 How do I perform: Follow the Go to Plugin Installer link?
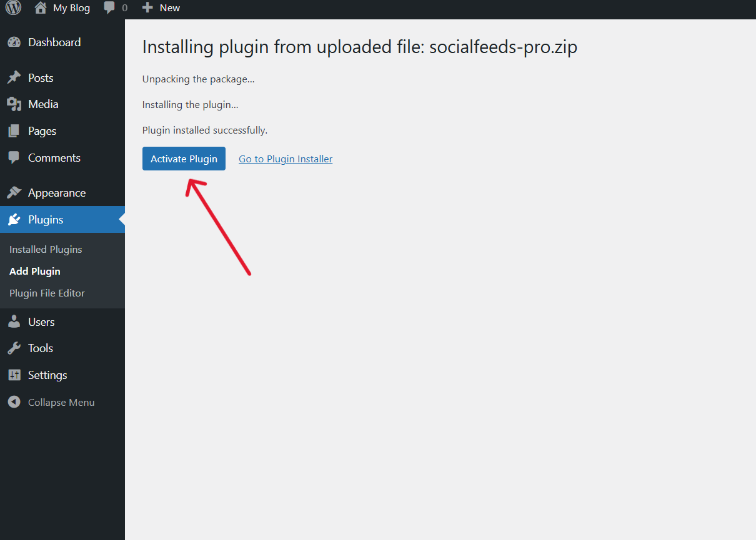(x=286, y=159)
